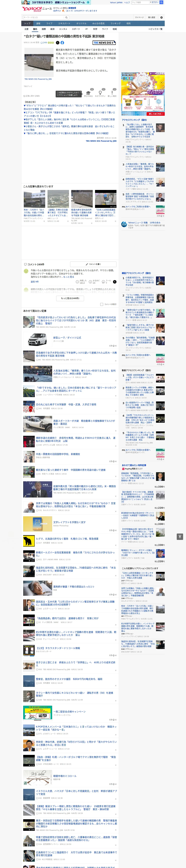The image size is (186, 868).
Task: Open the settings gear icon
Action: (x=161, y=18)
